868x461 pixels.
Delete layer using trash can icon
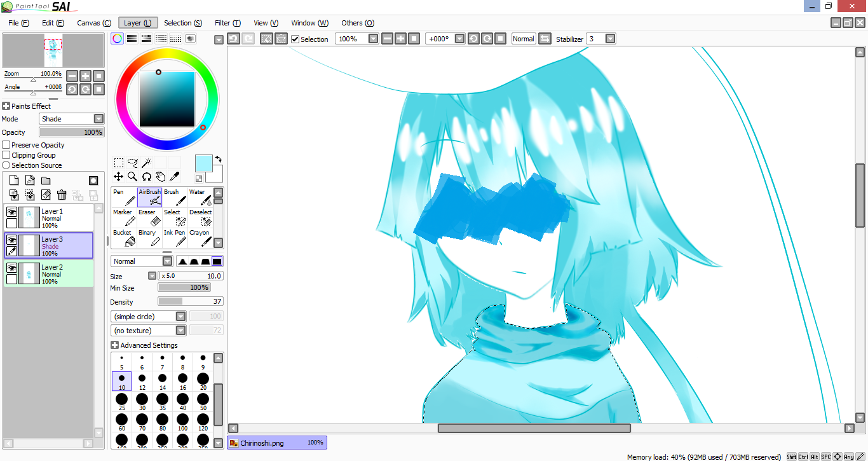click(62, 195)
